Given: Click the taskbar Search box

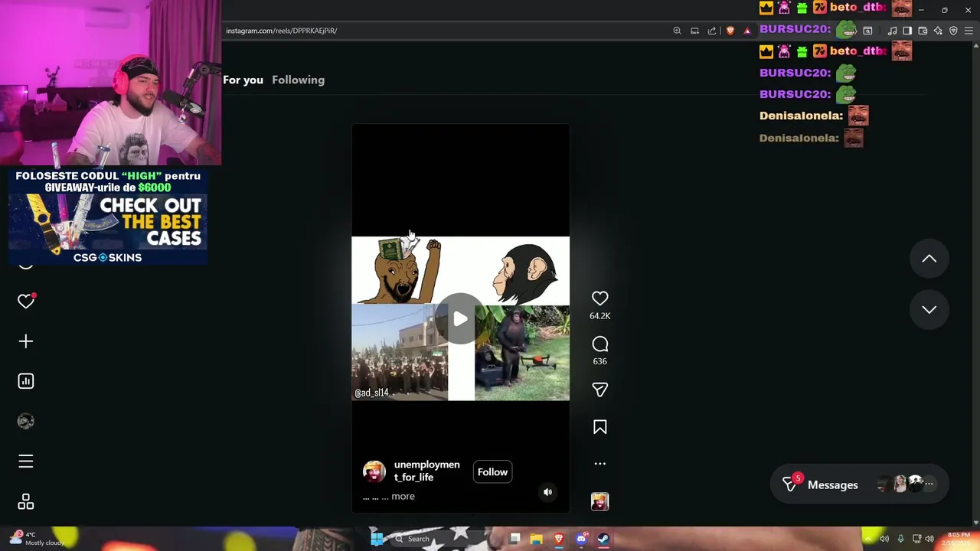Looking at the screenshot, I should pos(441,539).
